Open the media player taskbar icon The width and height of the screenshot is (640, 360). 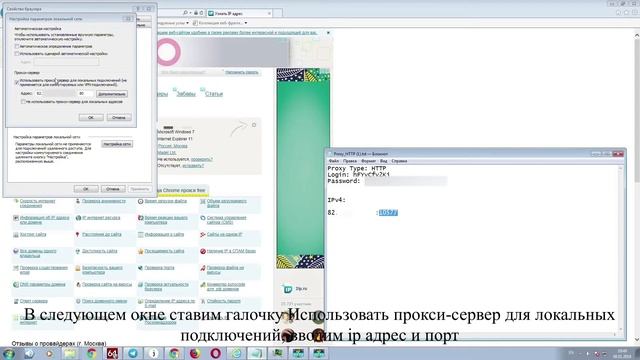[49, 353]
